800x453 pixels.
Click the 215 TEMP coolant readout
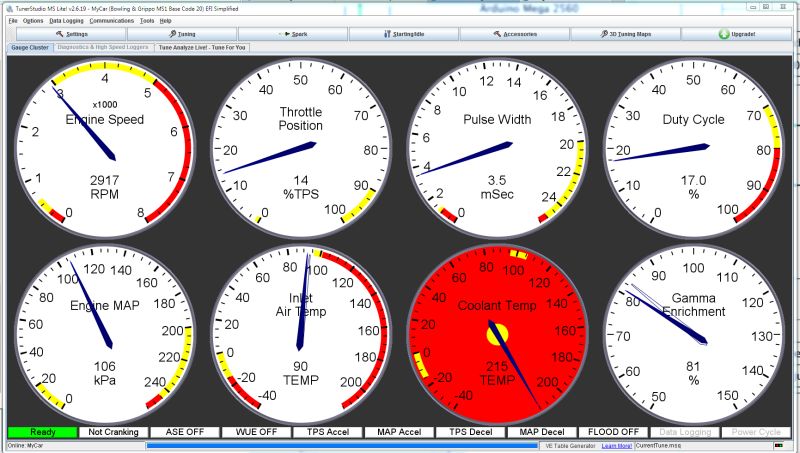click(x=497, y=373)
